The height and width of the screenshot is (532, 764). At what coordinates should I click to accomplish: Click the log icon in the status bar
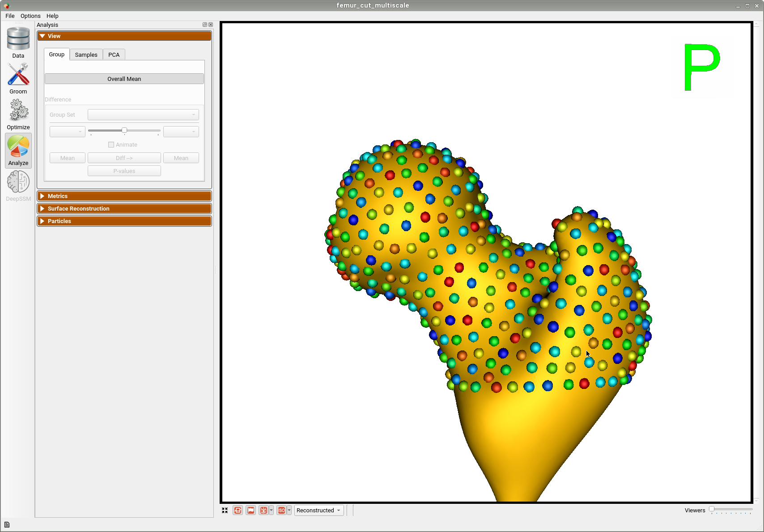coord(7,524)
